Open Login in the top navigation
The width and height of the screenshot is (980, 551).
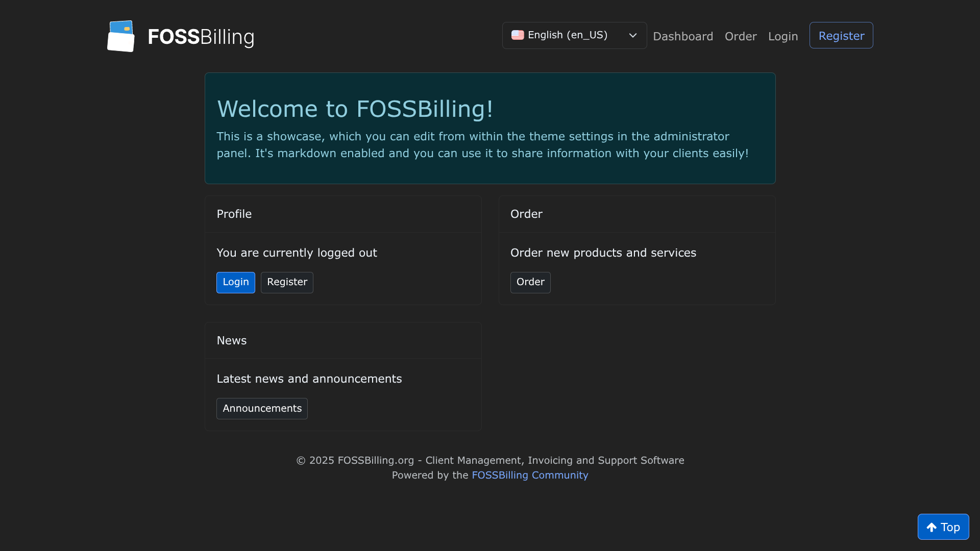[783, 36]
